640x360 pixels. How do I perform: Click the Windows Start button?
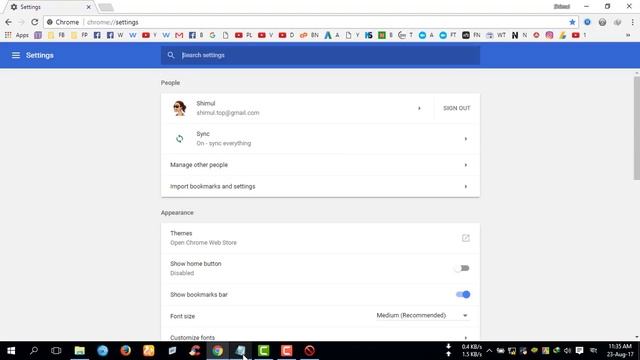(11, 351)
